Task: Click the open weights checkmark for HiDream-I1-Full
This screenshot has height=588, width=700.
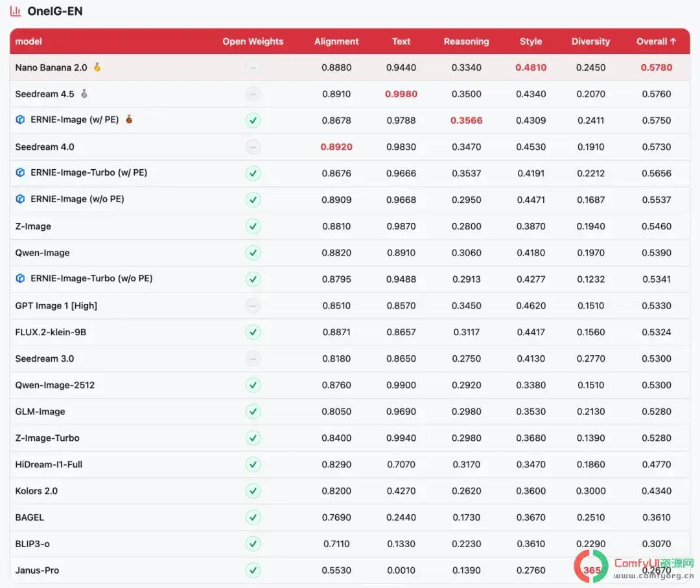Action: 253,465
